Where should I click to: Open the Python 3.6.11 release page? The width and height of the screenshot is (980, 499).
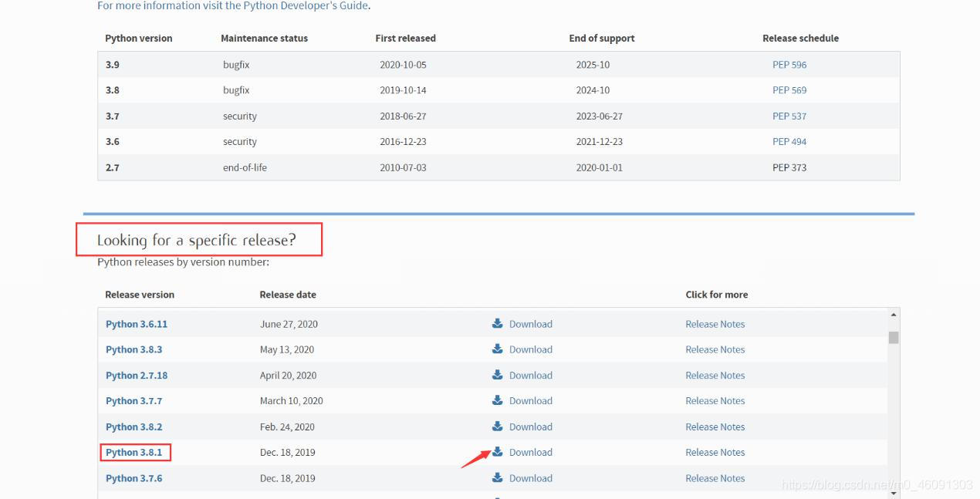[137, 324]
